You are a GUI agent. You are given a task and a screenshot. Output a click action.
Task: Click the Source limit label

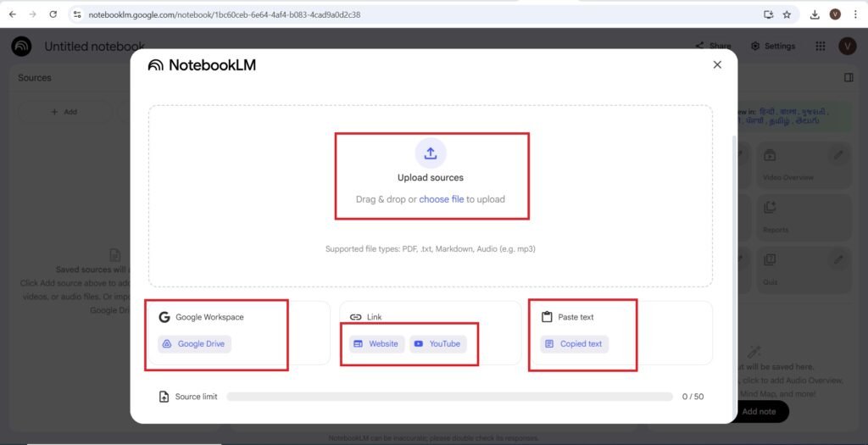[x=196, y=397]
